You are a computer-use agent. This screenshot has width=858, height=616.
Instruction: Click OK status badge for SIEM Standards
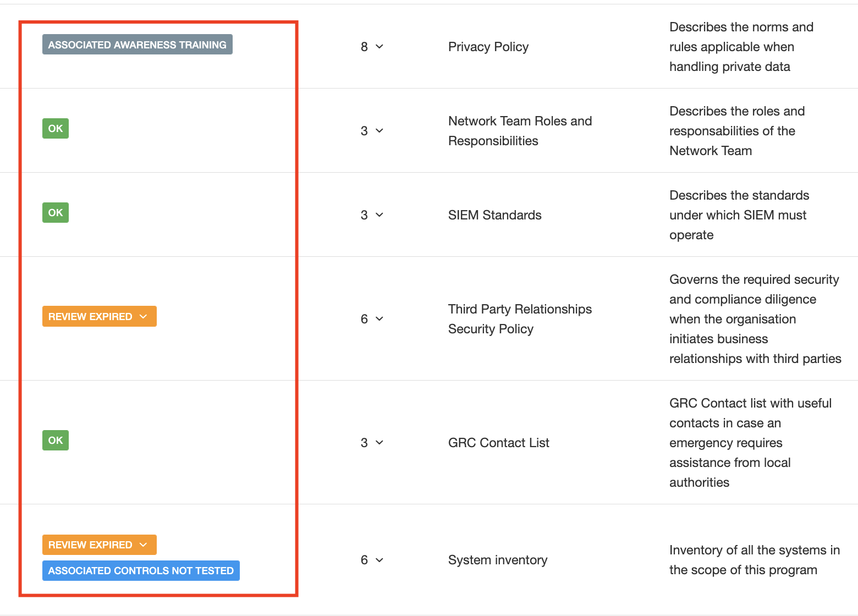click(x=56, y=213)
